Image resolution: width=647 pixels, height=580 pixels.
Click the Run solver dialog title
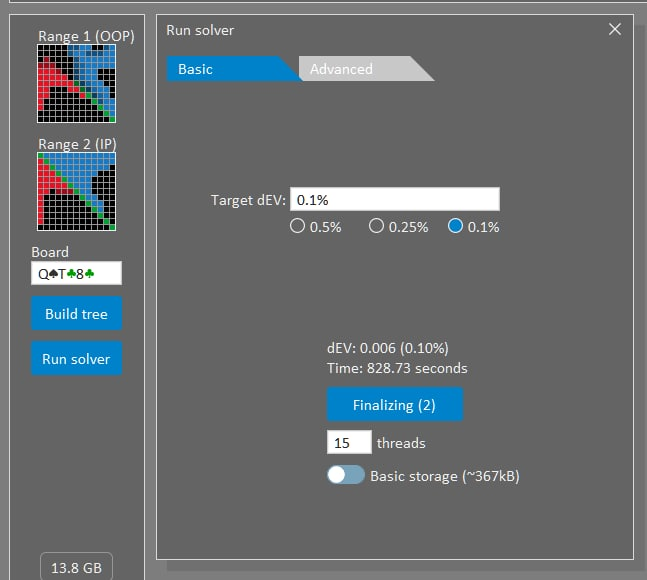pos(200,30)
